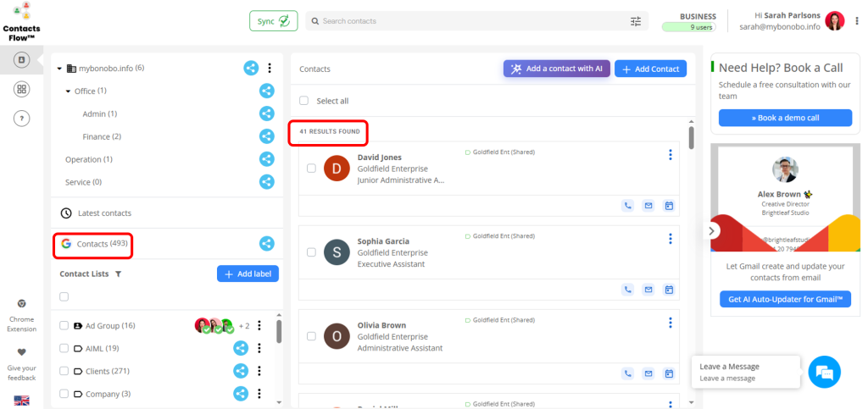
Task: Open calendar icon for Olivia Brown
Action: pyautogui.click(x=669, y=373)
